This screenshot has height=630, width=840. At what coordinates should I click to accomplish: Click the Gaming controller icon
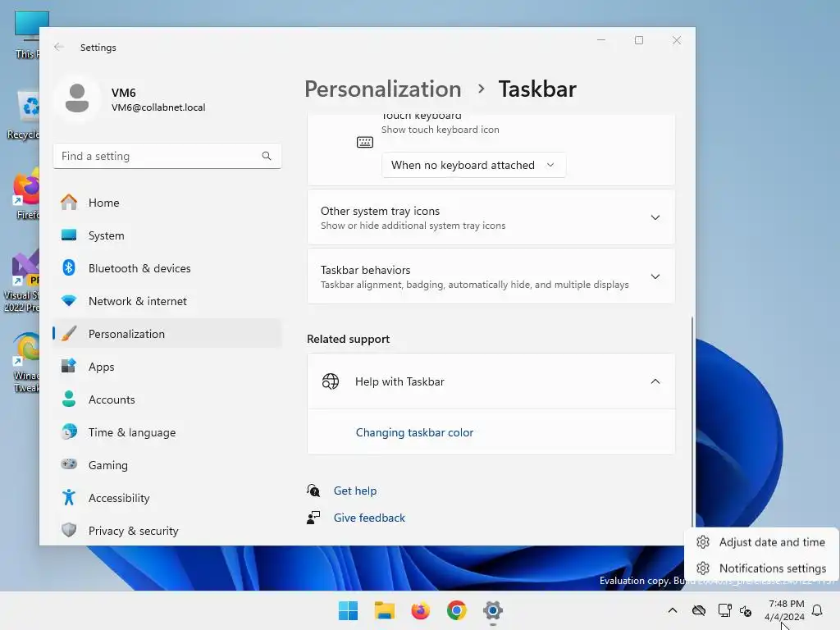(x=69, y=464)
